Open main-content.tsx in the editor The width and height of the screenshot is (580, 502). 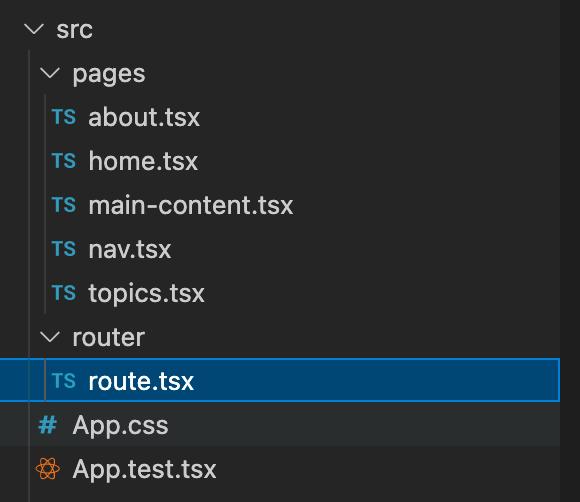190,205
